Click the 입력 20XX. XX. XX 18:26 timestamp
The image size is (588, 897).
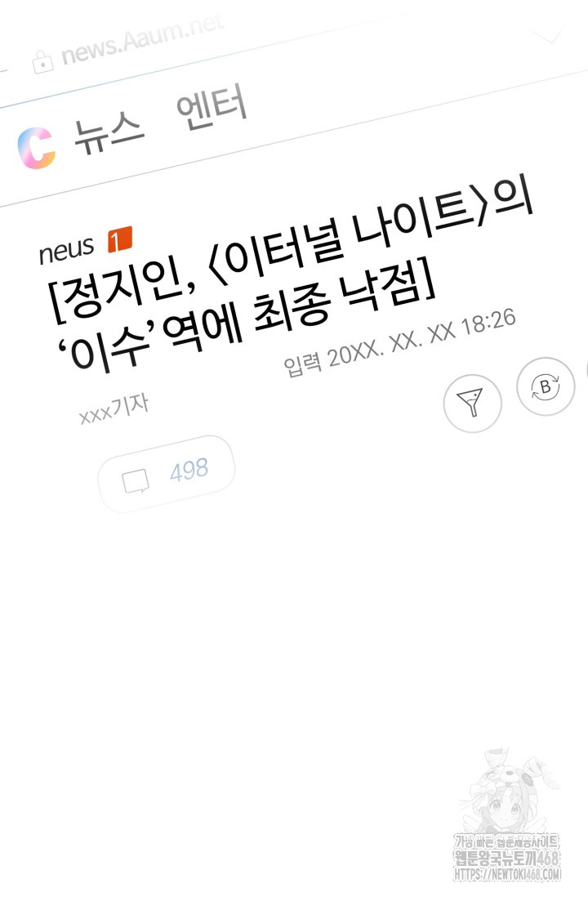[400, 341]
